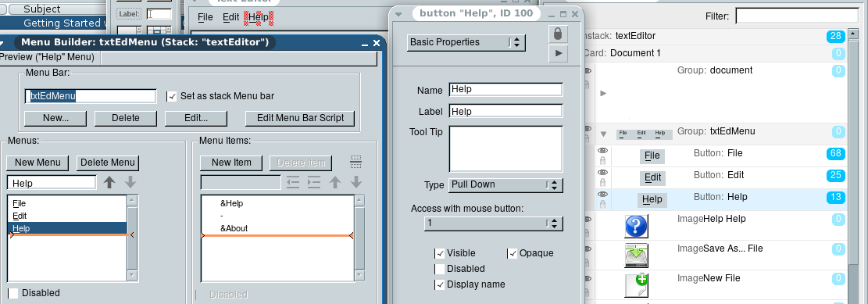
Task: Move the Help menu down with the arrow
Action: pos(130,182)
